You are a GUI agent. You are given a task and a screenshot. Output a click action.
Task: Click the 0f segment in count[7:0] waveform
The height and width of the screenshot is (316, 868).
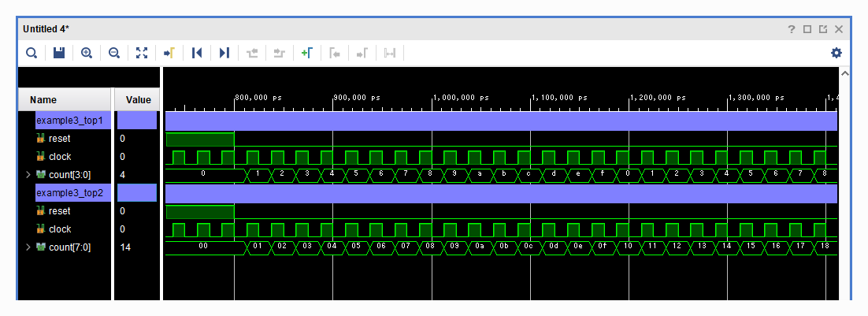pos(603,247)
